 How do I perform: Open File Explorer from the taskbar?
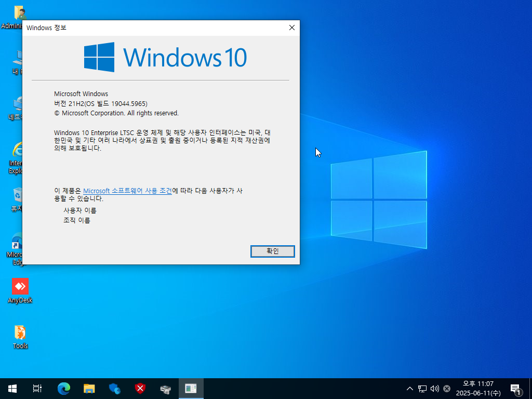pos(89,389)
